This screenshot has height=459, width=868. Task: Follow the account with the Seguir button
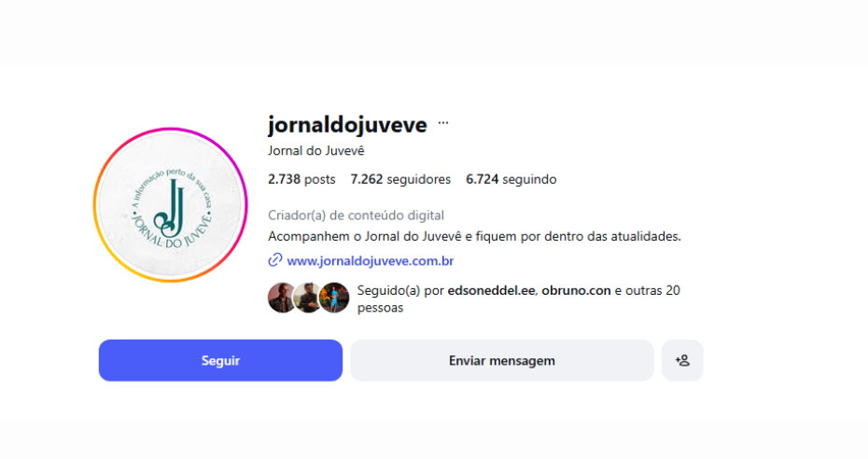coord(220,360)
